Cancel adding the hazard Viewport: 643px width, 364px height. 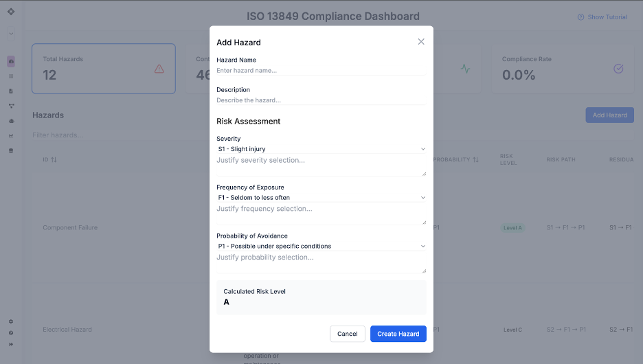coord(348,334)
